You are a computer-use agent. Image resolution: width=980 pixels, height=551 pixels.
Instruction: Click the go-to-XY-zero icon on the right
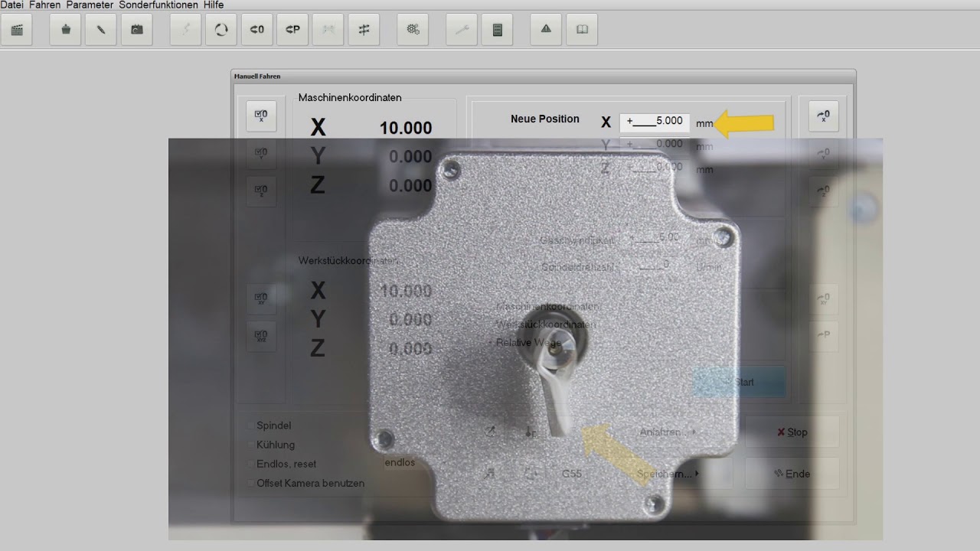click(x=824, y=298)
